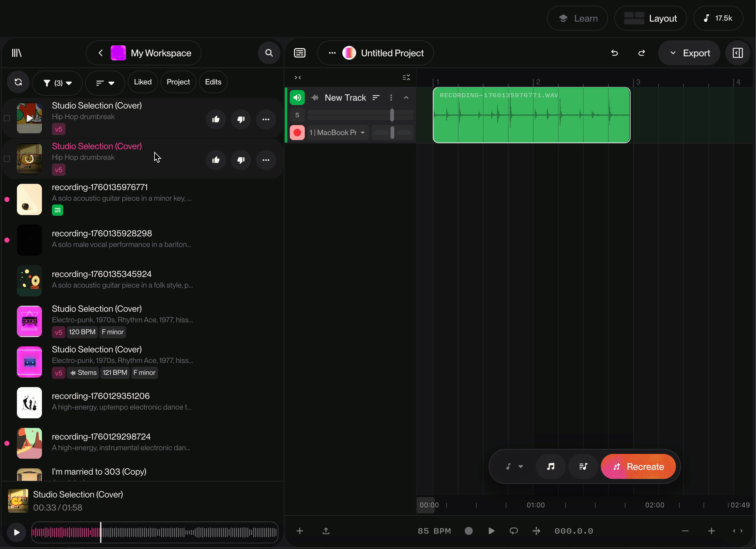Click the library icon in left panel
This screenshot has height=549, width=756.
click(17, 53)
